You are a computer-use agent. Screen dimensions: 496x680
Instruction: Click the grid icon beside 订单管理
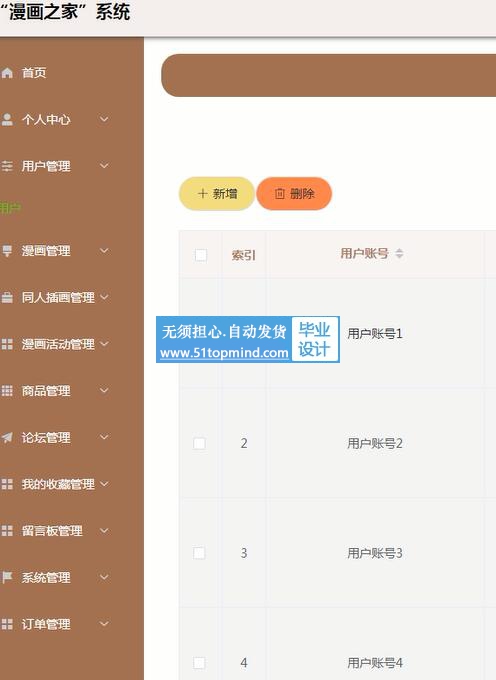point(7,624)
